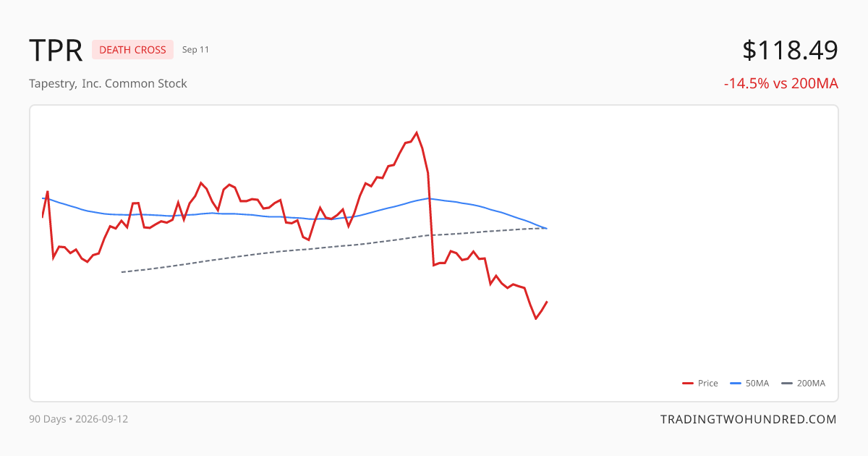Click the TPR ticker symbol heading

tap(56, 50)
